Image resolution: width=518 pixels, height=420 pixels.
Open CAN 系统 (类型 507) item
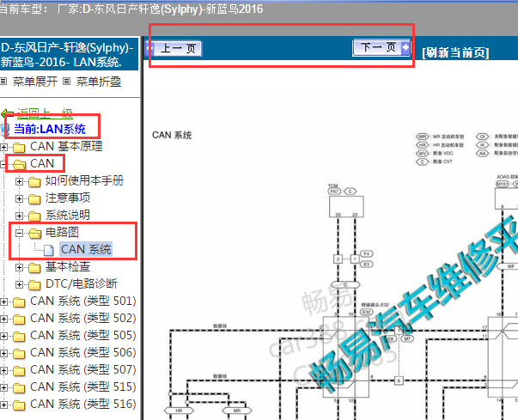83,369
